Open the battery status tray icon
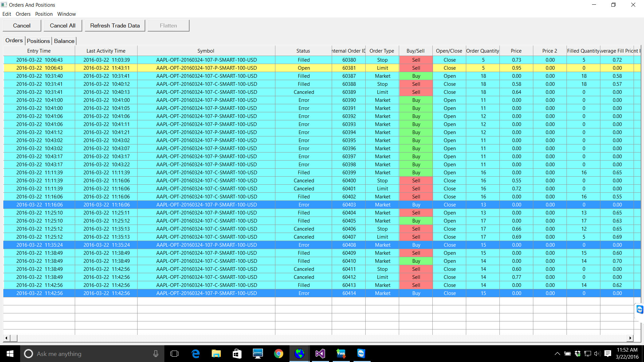This screenshot has height=362, width=644. click(568, 354)
